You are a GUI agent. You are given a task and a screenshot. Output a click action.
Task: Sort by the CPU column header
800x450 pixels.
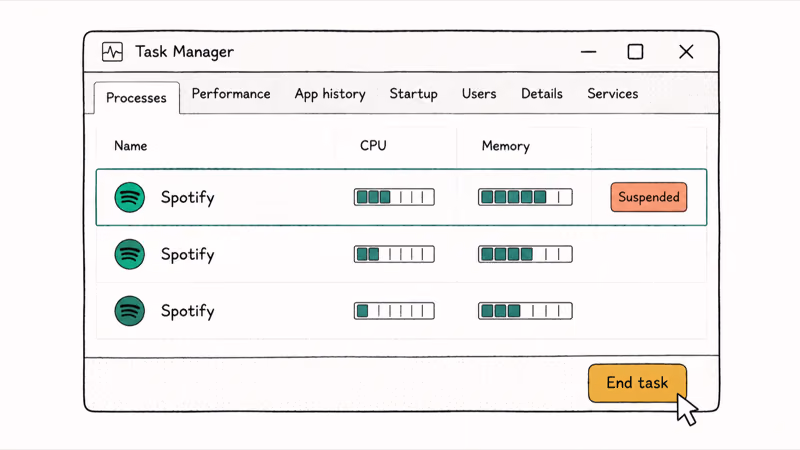click(x=373, y=145)
